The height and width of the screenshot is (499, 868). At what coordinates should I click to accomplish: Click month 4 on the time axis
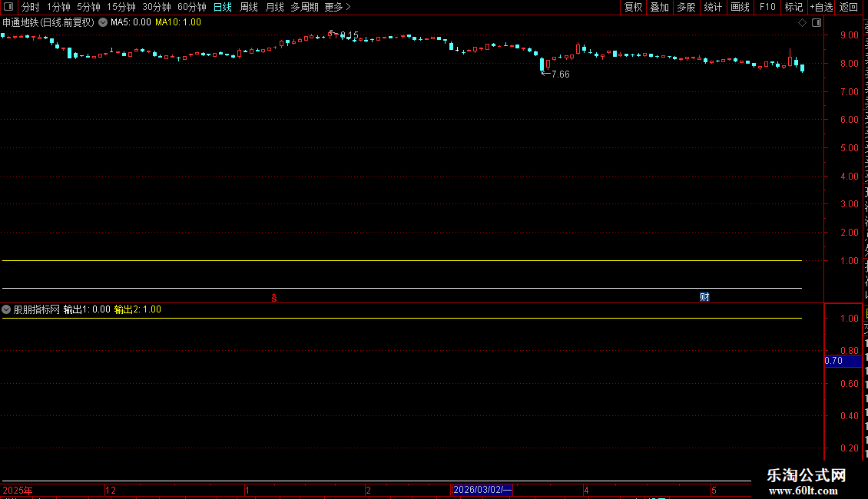point(586,490)
